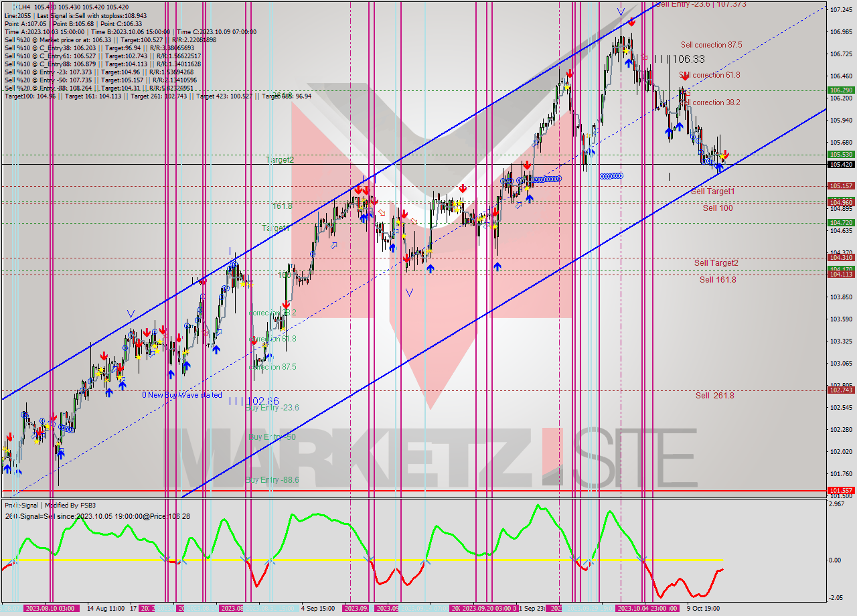Click the 'Sell Entry -23.6 | 107.373' label
The width and height of the screenshot is (857, 616).
701,4
